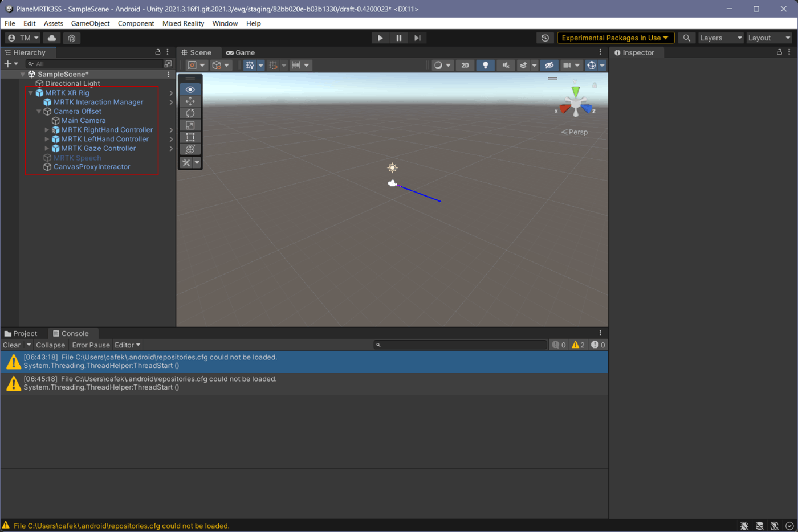Image resolution: width=798 pixels, height=532 pixels.
Task: Toggle console info message count filter
Action: coord(559,345)
